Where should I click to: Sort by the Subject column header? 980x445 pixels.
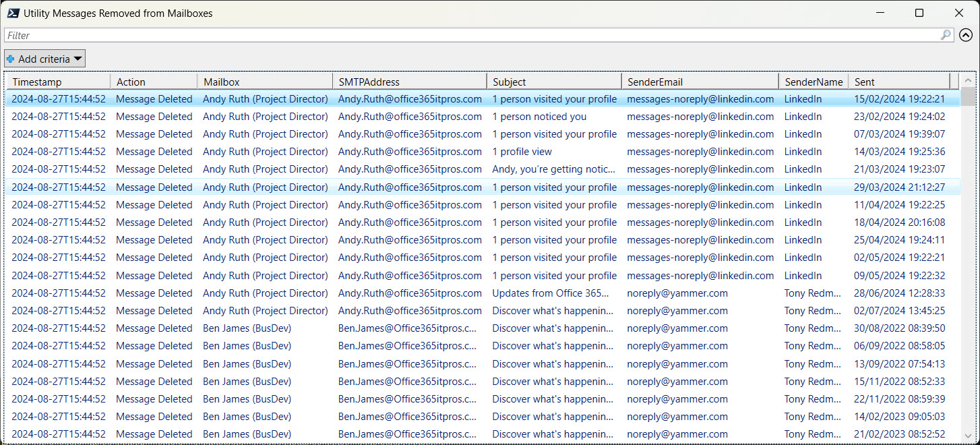(553, 81)
